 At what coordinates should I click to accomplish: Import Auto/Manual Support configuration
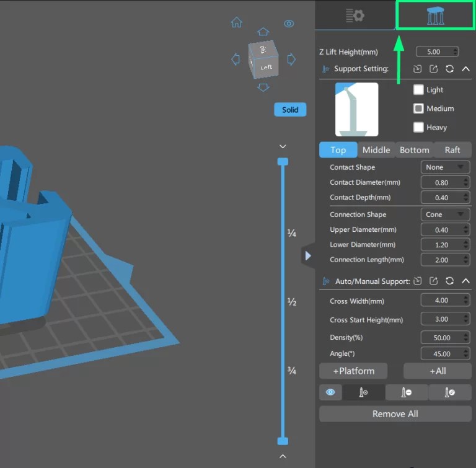(x=417, y=281)
